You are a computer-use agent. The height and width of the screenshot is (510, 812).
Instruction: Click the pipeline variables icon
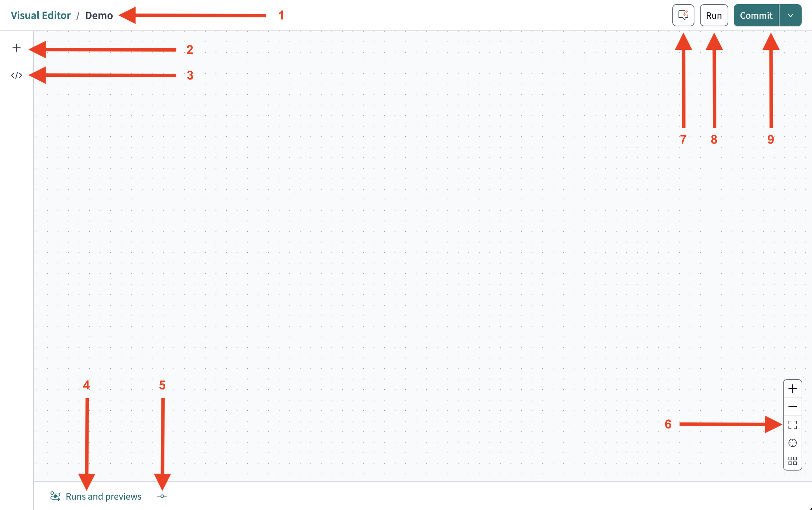point(163,497)
